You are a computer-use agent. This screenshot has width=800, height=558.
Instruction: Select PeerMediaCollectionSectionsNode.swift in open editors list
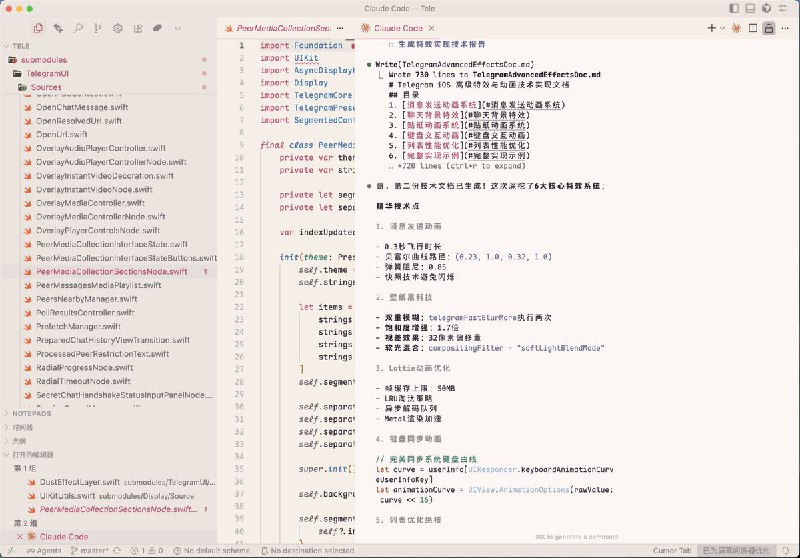pos(118,509)
